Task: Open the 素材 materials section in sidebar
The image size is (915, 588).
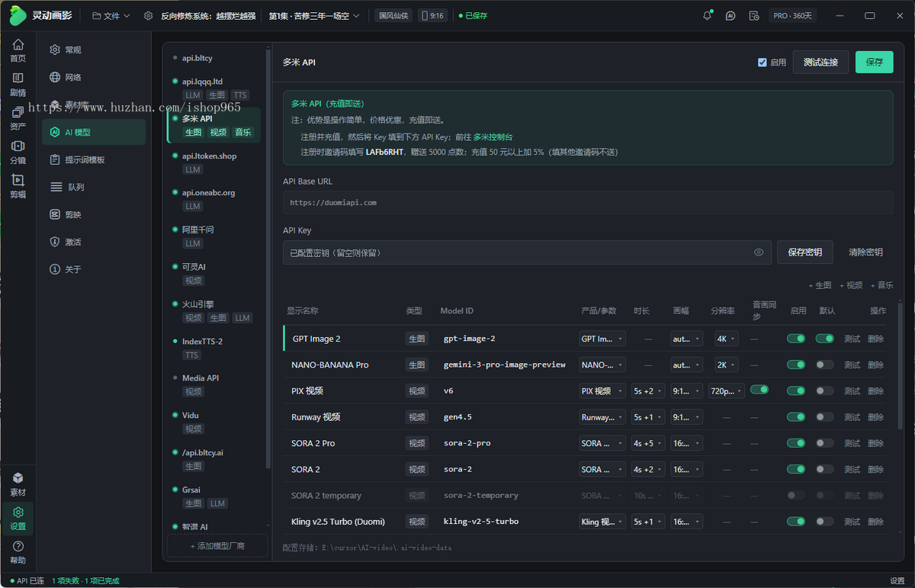Action: pyautogui.click(x=18, y=484)
